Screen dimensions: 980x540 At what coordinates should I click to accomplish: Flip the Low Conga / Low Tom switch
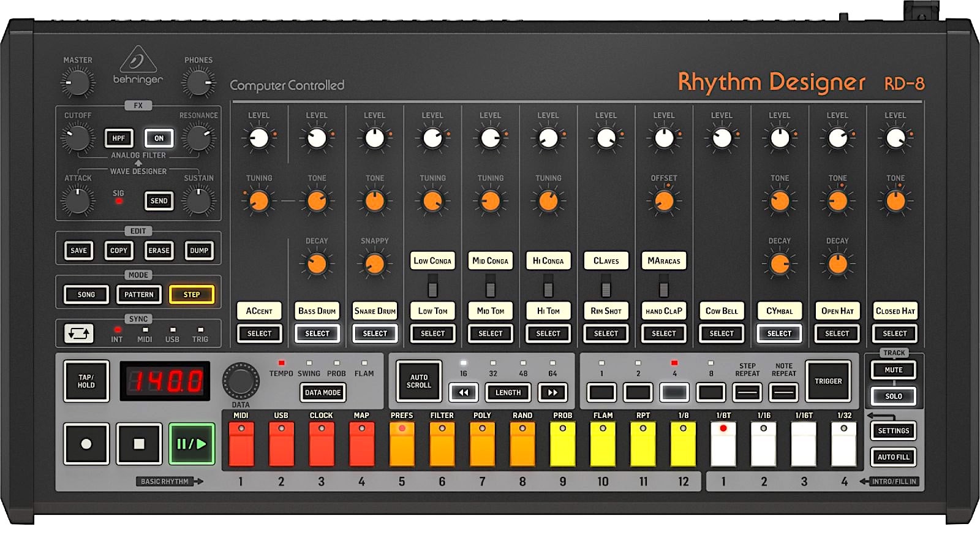pyautogui.click(x=432, y=286)
